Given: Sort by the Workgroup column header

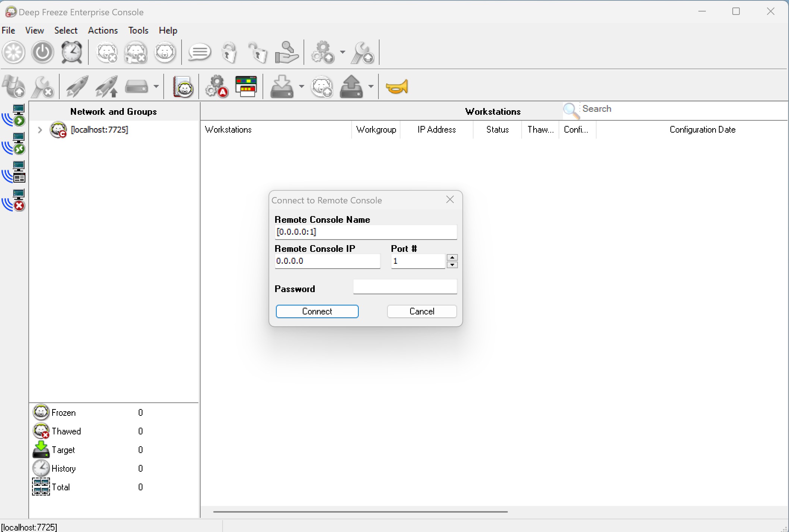Looking at the screenshot, I should tap(376, 130).
